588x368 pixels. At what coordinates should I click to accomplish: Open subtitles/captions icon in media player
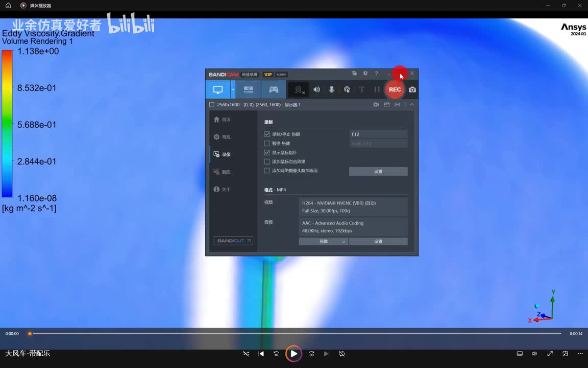[520, 354]
